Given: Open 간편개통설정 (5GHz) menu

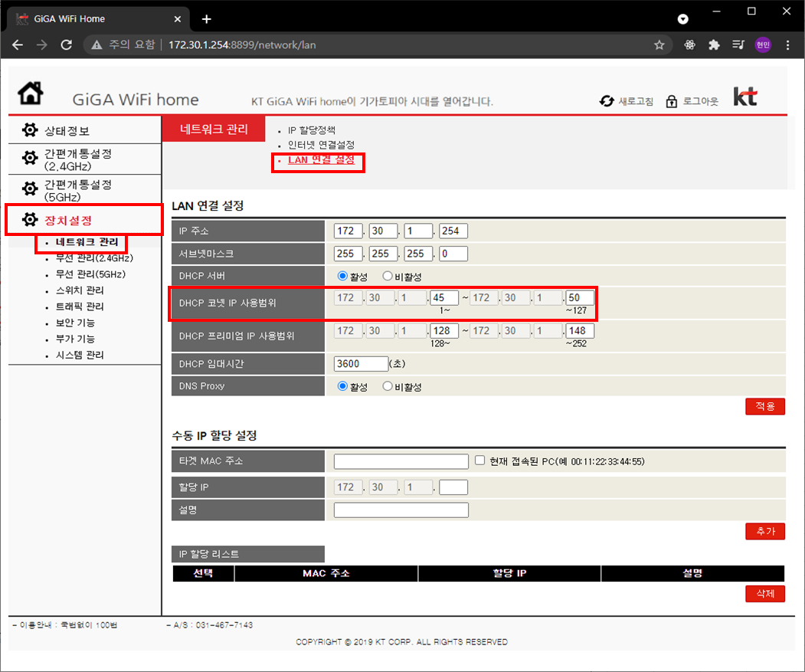Looking at the screenshot, I should (78, 191).
